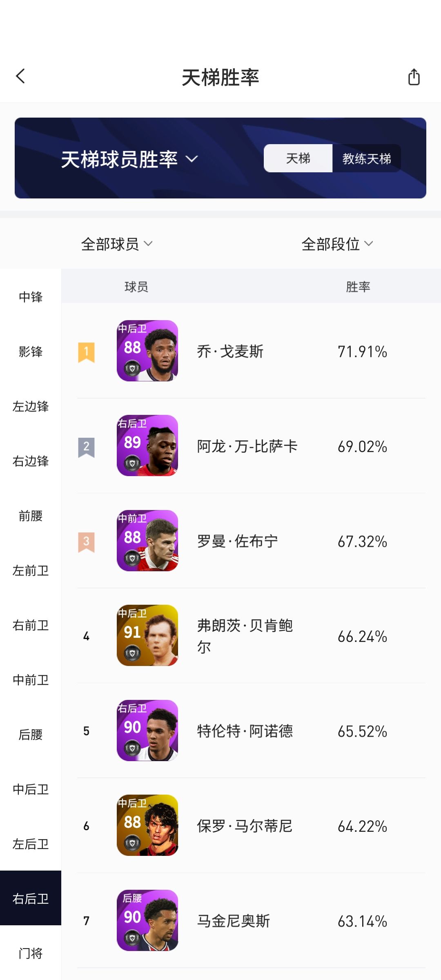Viewport: 441px width, 980px height.
Task: Open 乔·戈麦斯 player card thumbnail
Action: pyautogui.click(x=147, y=351)
